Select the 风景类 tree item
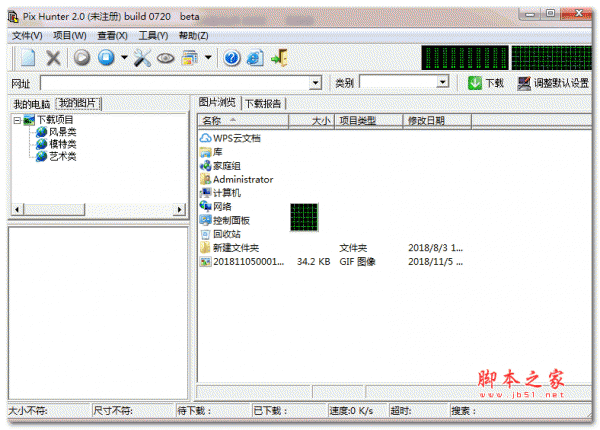Screen dimensions: 600x430 pos(63,132)
